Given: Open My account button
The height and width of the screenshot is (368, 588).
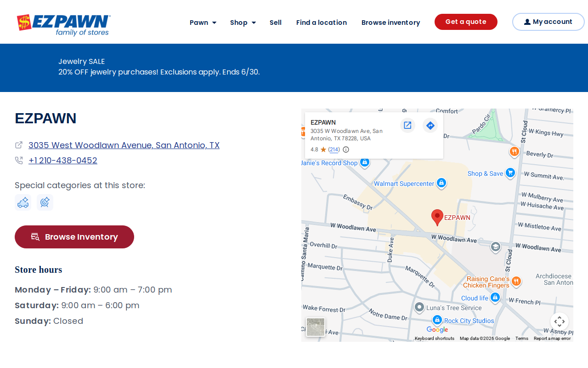Looking at the screenshot, I should (x=548, y=22).
